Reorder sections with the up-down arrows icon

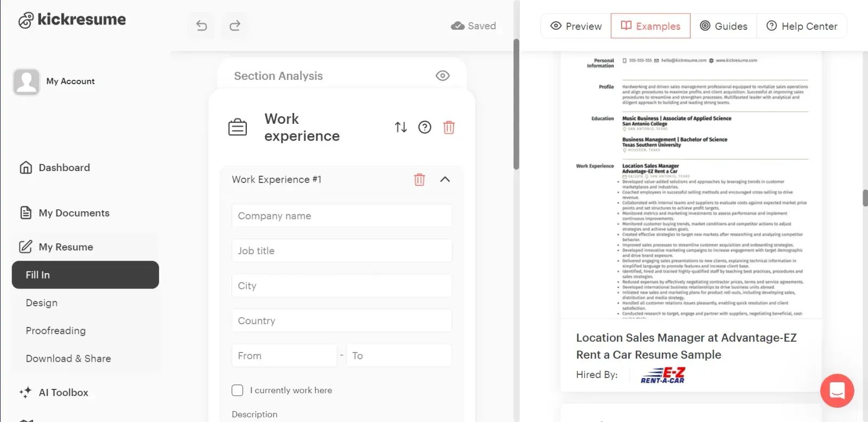click(401, 127)
